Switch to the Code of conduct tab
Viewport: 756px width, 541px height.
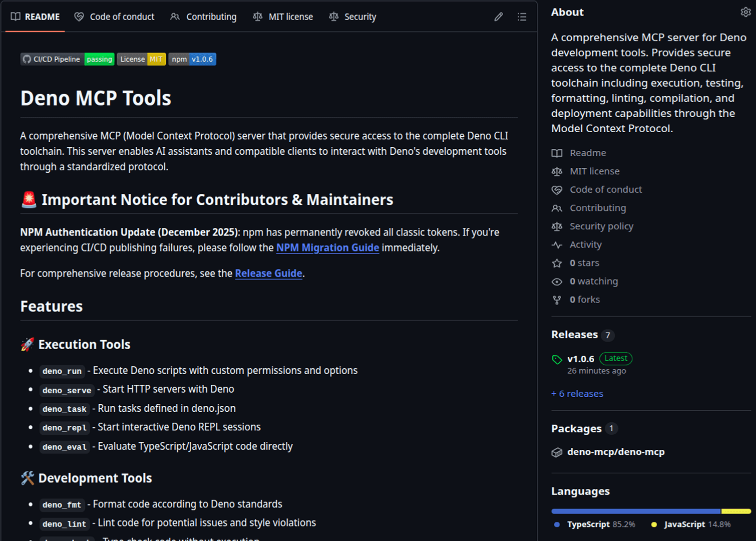pyautogui.click(x=115, y=17)
